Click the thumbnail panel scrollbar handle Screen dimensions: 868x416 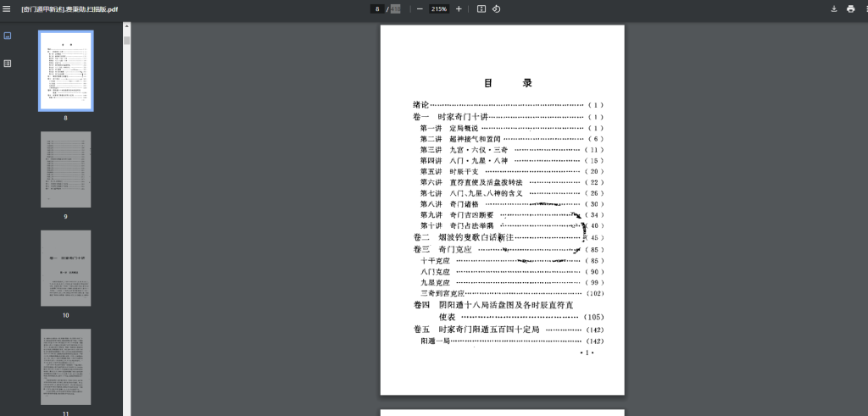[x=127, y=41]
